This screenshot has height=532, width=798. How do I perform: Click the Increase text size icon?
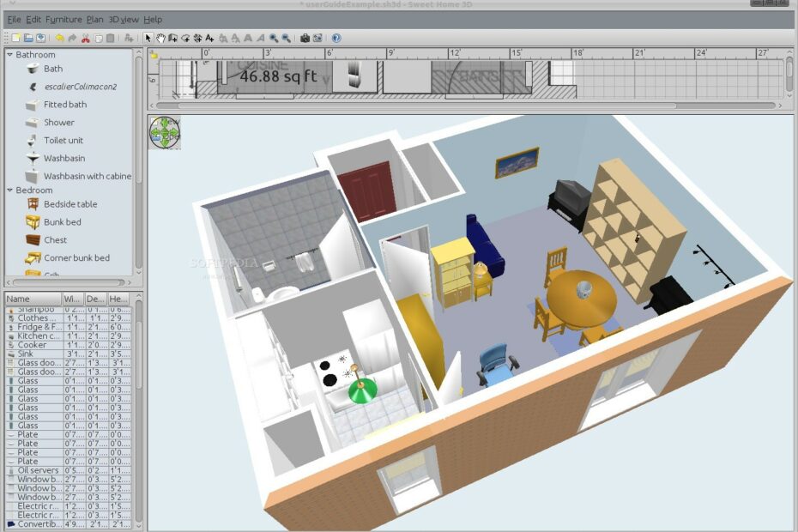(223, 38)
